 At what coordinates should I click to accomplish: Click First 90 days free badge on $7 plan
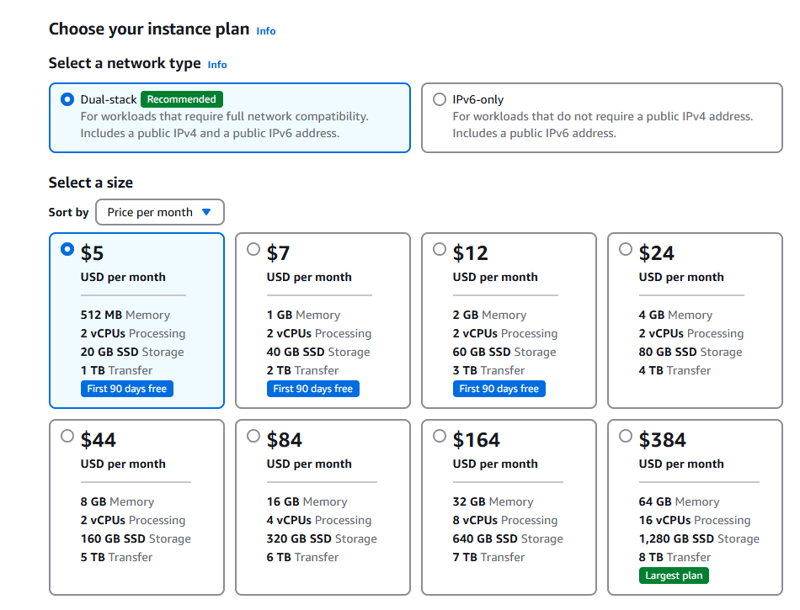click(313, 388)
